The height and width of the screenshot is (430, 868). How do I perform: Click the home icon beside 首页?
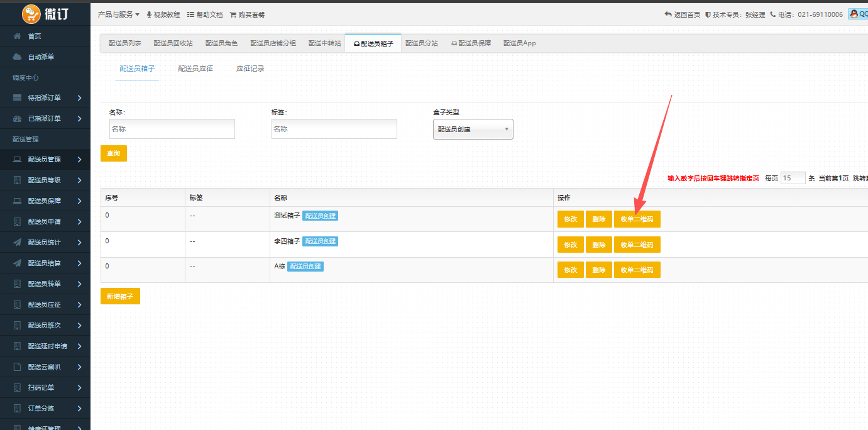click(18, 36)
